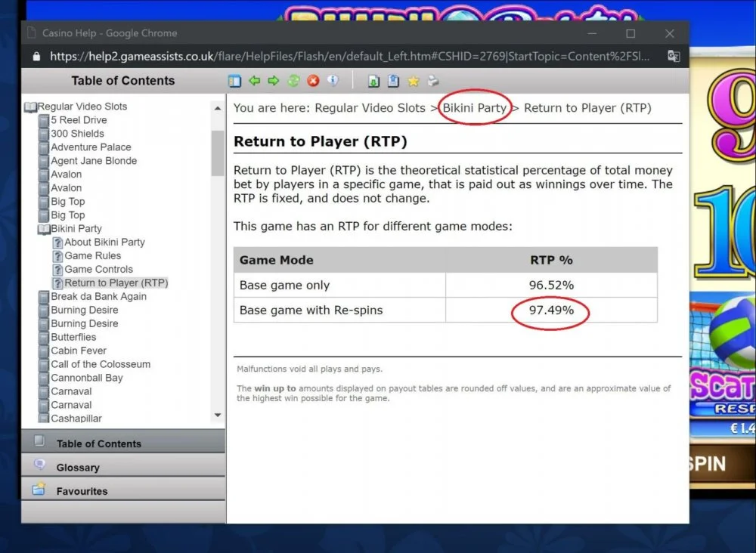The height and width of the screenshot is (553, 756).
Task: Click the page icon in Chrome title bar
Action: pos(32,32)
